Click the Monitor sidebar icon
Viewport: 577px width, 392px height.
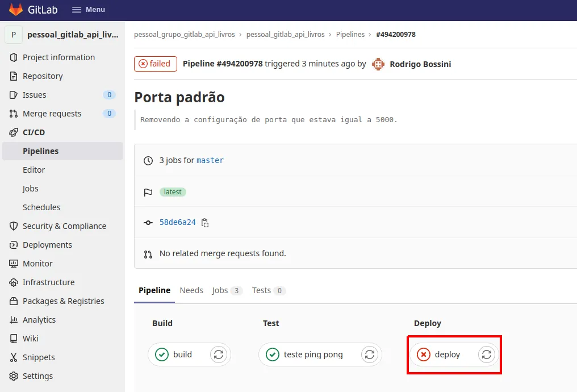pyautogui.click(x=14, y=264)
